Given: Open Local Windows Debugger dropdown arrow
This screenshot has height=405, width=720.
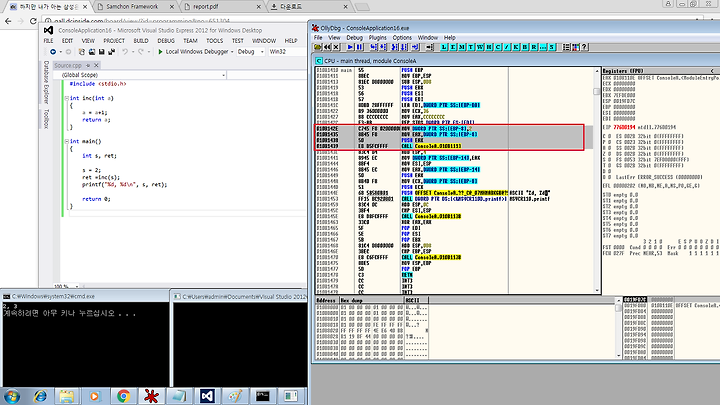Looking at the screenshot, I should coord(232,52).
